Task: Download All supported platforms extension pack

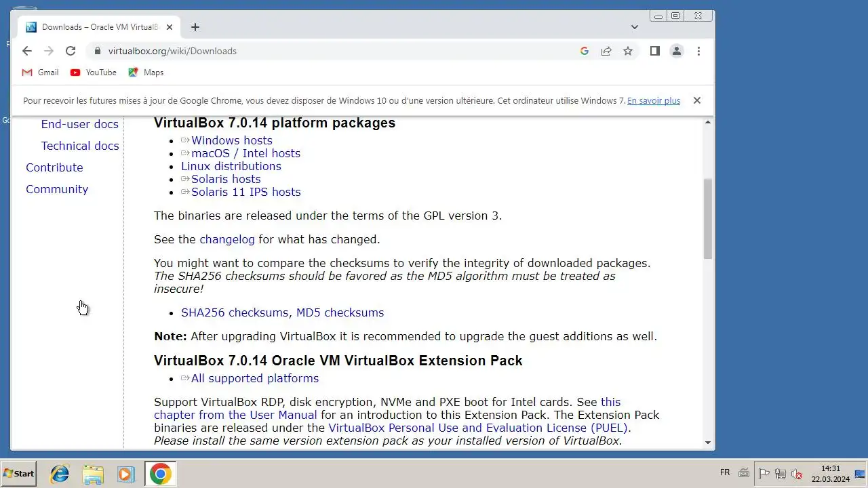Action: tap(254, 378)
